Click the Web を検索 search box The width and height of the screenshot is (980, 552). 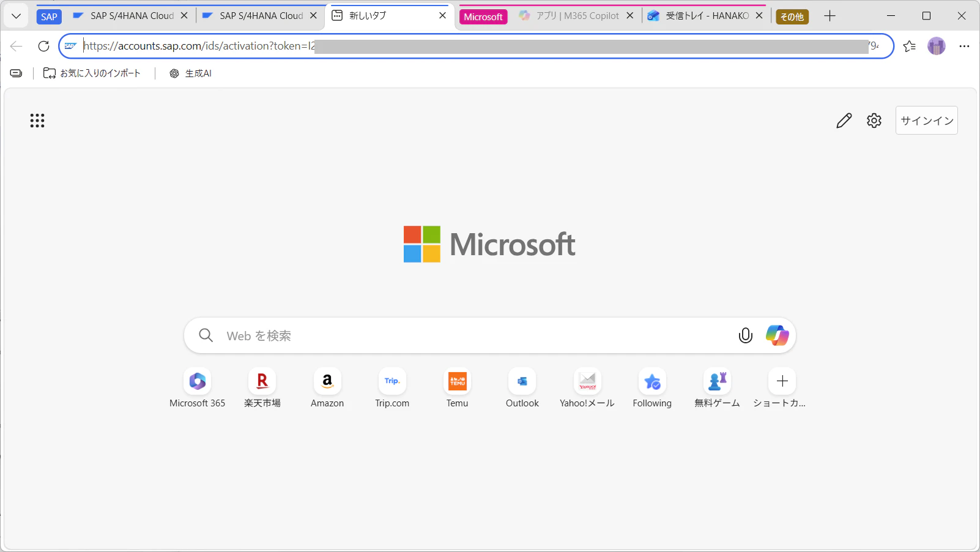pos(489,335)
